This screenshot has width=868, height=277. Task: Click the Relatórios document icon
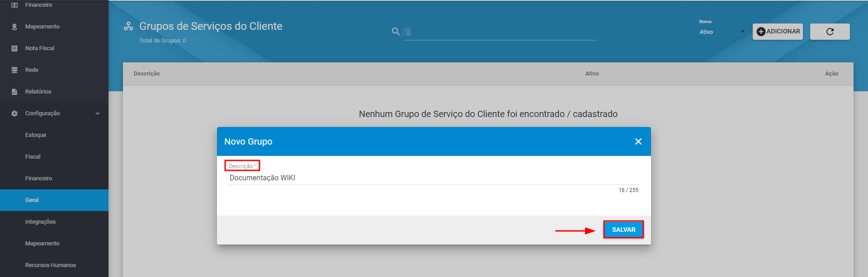click(x=14, y=92)
